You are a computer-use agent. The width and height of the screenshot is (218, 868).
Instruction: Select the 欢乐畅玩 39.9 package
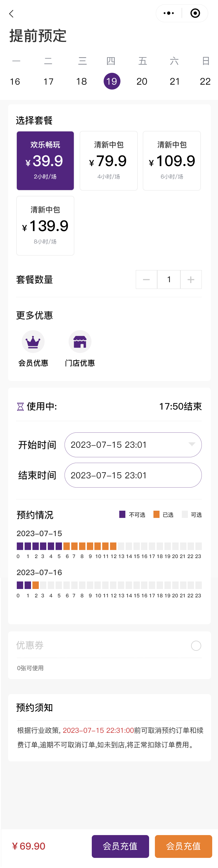pos(45,161)
